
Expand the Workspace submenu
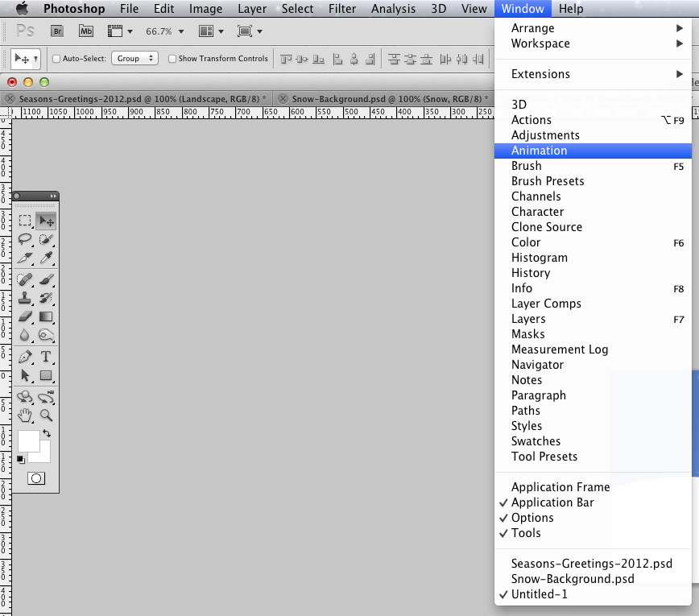pos(593,43)
